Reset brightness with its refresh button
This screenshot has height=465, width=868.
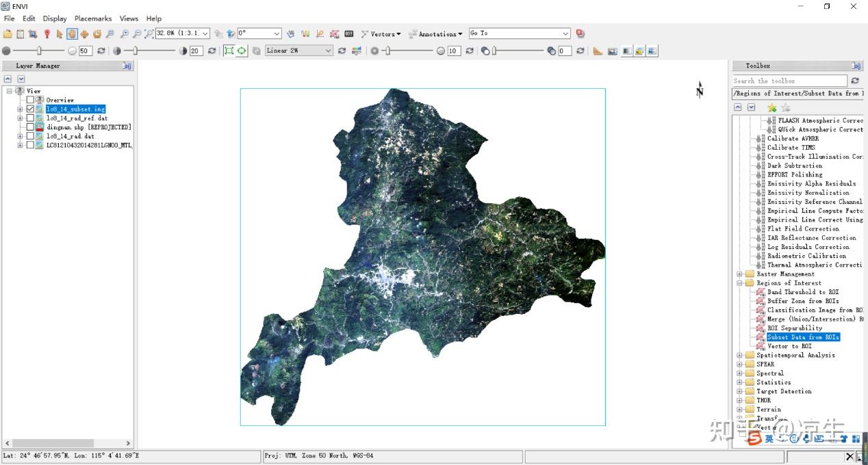click(x=101, y=50)
